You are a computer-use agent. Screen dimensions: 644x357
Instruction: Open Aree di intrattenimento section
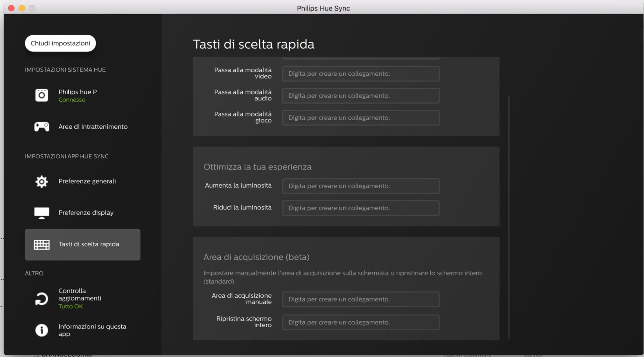click(x=82, y=127)
